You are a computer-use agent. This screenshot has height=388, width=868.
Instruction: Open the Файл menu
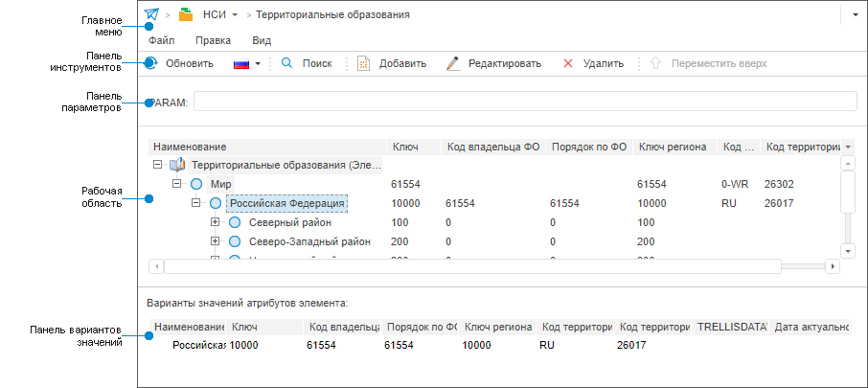(x=161, y=40)
